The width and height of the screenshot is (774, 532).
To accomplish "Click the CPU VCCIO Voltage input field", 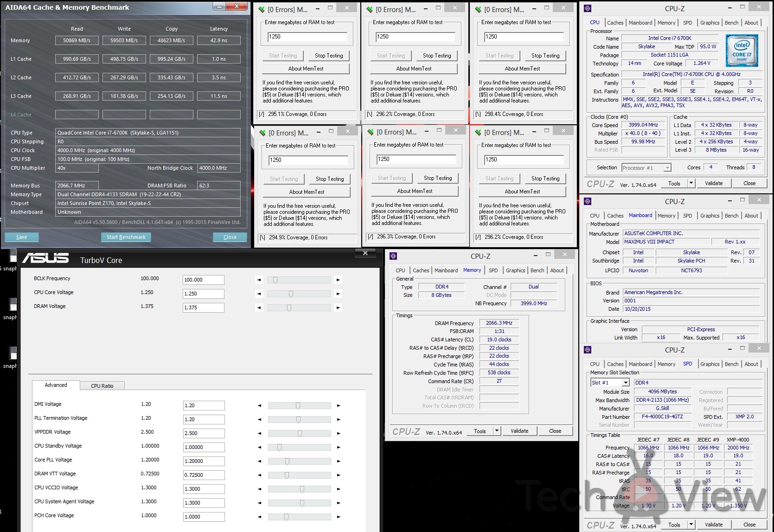I will tap(204, 489).
